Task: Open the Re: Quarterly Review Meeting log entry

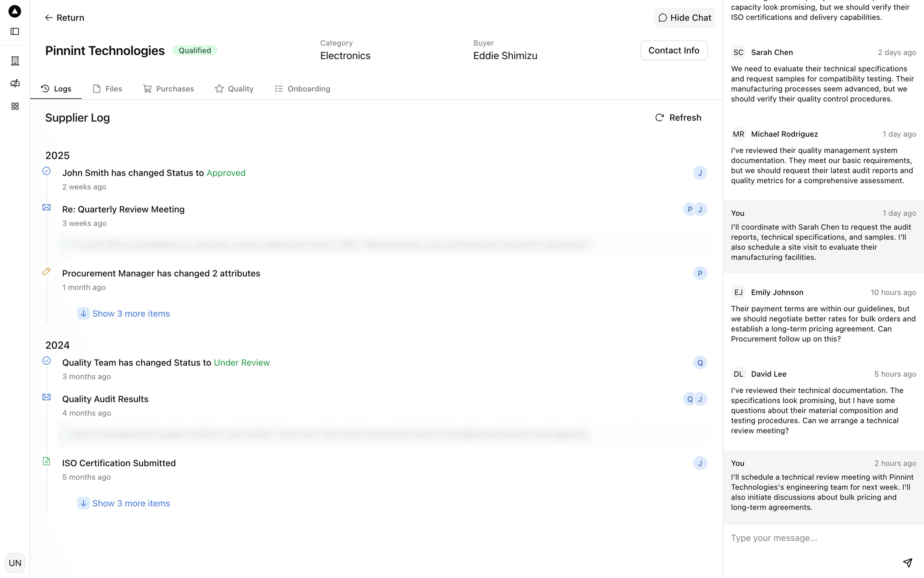Action: click(x=123, y=209)
